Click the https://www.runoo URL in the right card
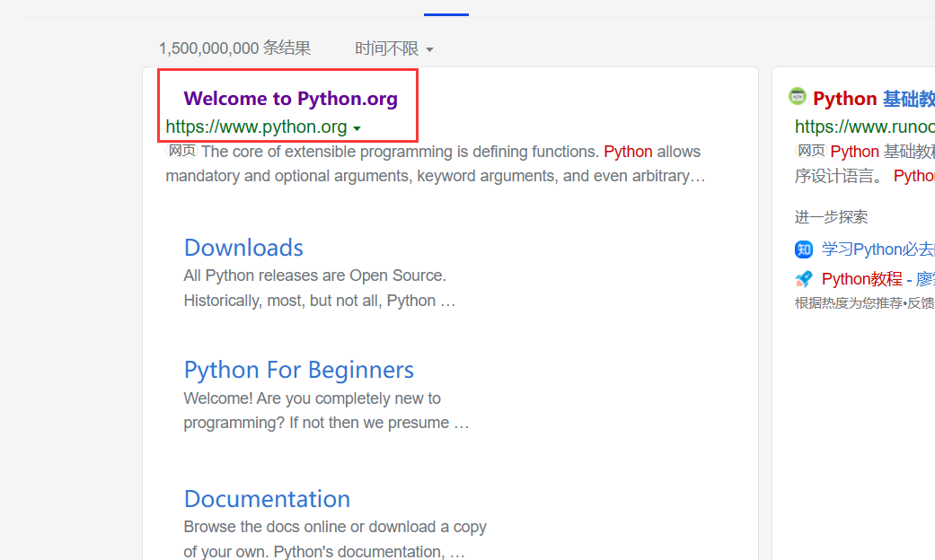935x560 pixels. (x=865, y=127)
